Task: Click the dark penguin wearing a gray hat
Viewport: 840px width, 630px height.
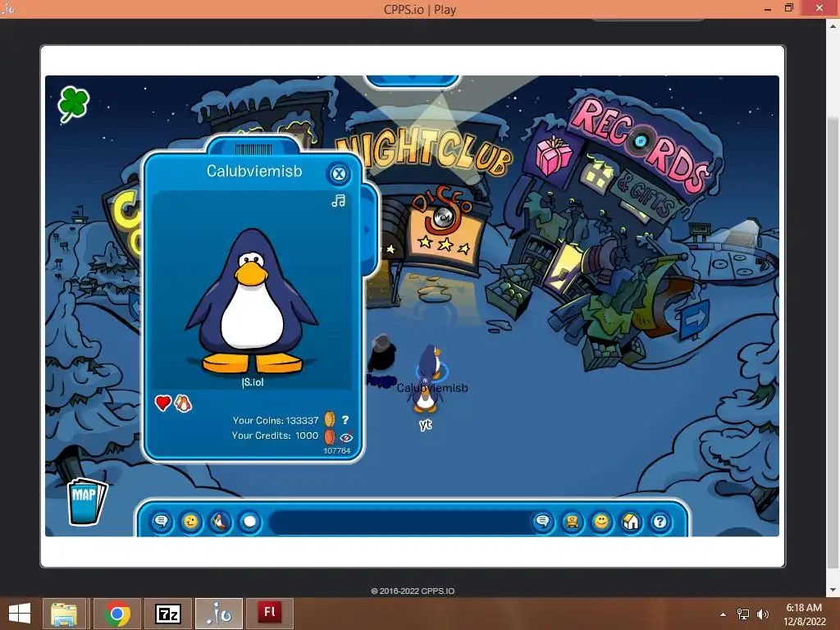Action: coord(381,353)
